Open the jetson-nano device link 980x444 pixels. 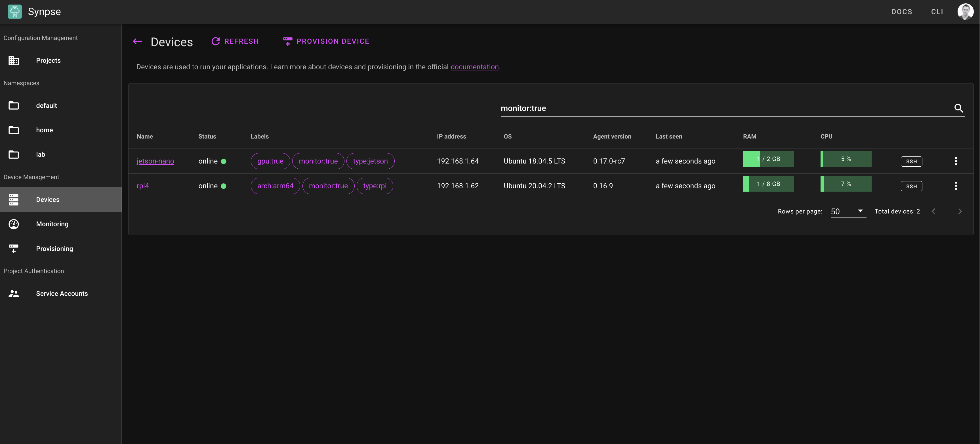155,161
